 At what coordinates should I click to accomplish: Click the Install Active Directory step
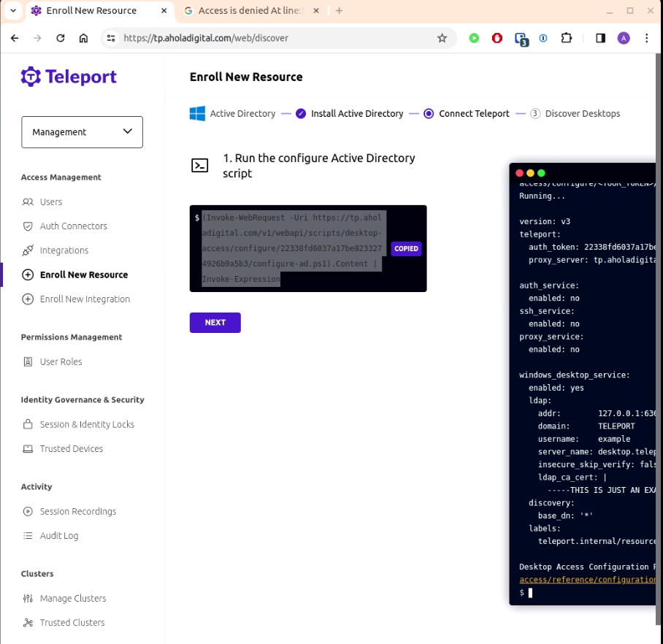pos(350,114)
